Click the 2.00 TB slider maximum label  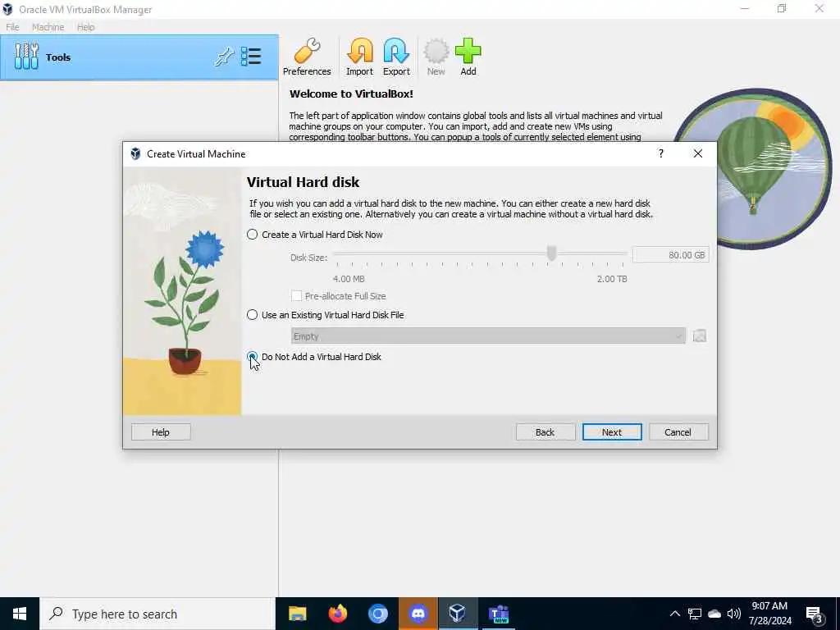[612, 279]
